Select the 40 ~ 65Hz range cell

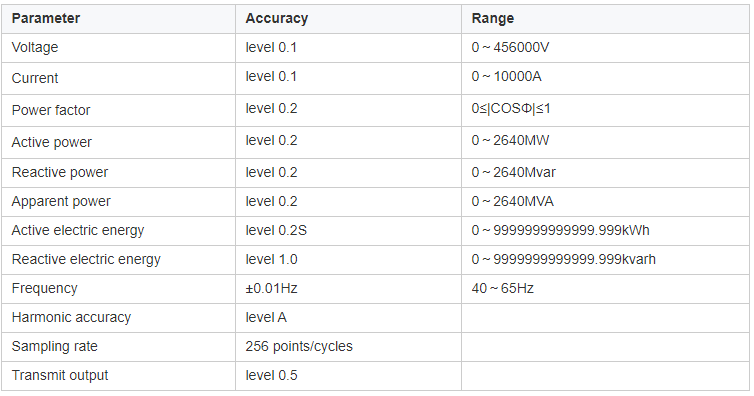[x=605, y=289]
